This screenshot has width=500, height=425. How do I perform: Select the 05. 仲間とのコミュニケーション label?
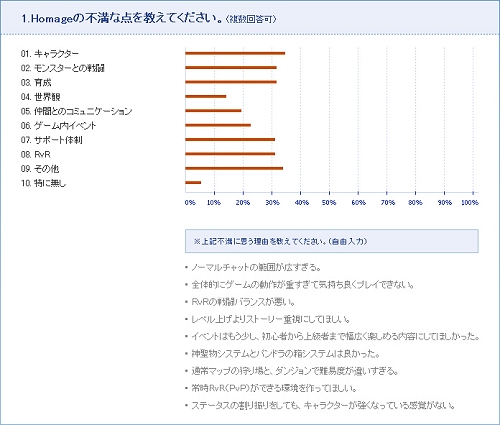click(76, 111)
